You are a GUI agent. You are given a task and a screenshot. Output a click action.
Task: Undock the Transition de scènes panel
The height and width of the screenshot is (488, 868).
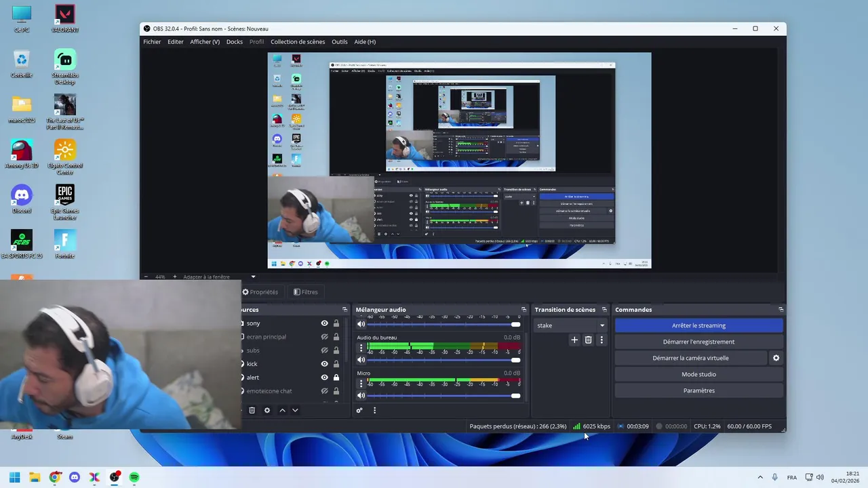pyautogui.click(x=604, y=310)
